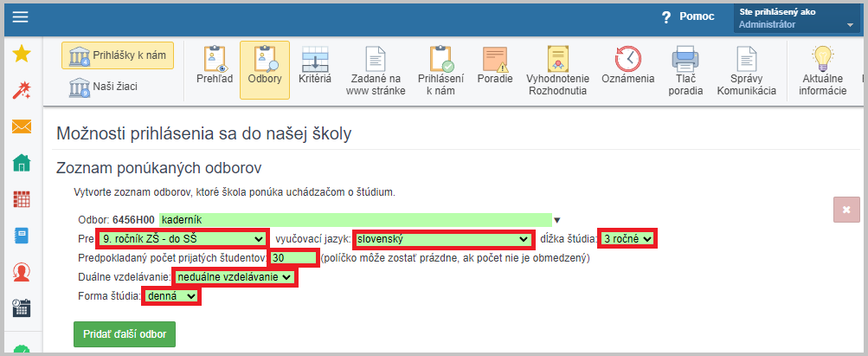Open Prihlásení k nám toolbar item
The image size is (868, 356).
(440, 70)
